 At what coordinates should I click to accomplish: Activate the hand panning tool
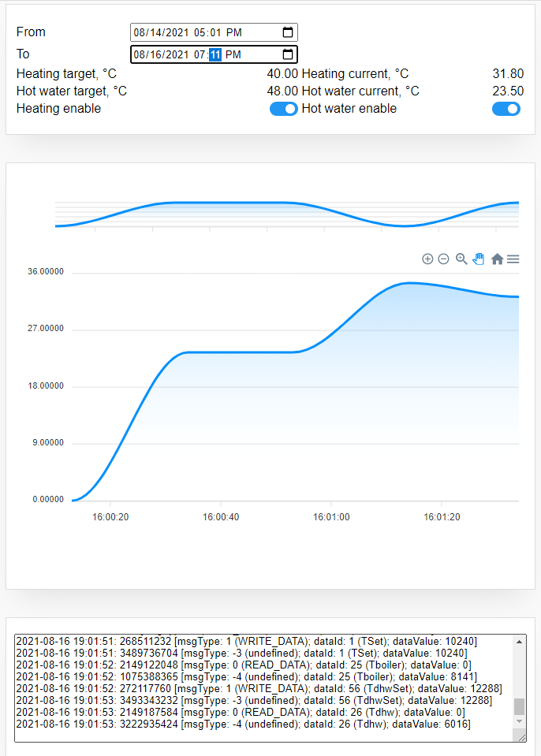click(479, 259)
